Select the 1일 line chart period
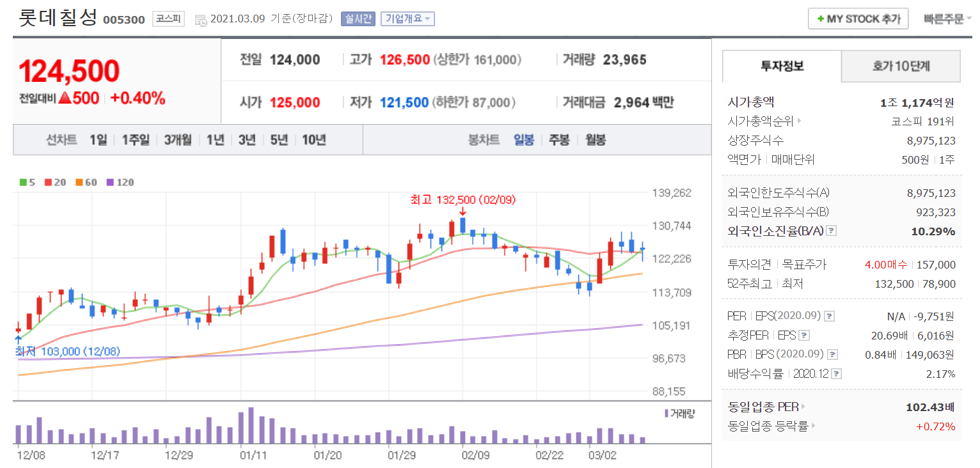 pos(98,140)
